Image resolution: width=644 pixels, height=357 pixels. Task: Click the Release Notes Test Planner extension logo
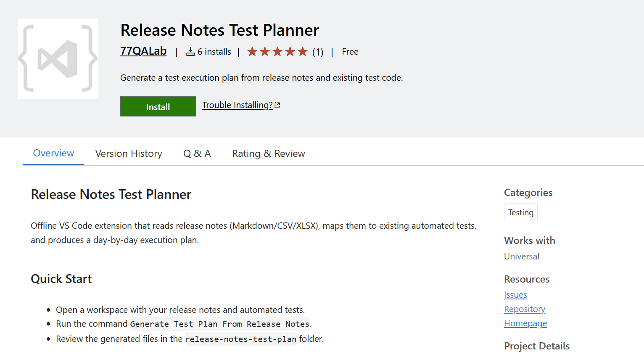[58, 58]
